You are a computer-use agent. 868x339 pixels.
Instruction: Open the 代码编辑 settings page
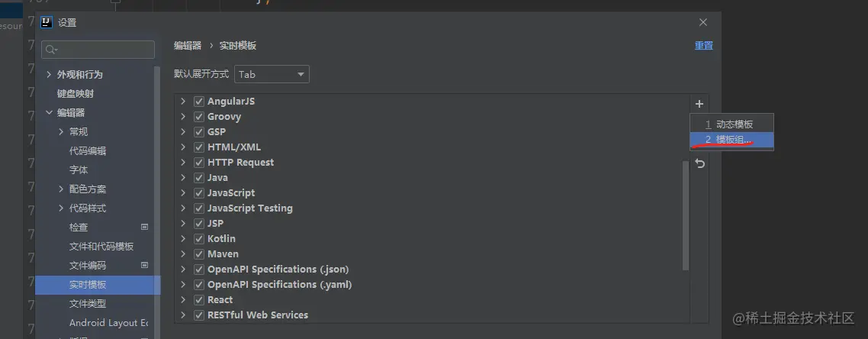[88, 150]
